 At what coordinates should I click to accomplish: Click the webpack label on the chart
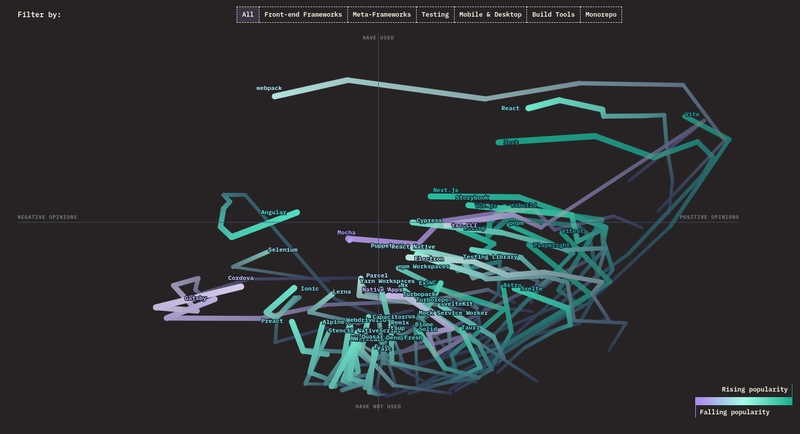[269, 88]
